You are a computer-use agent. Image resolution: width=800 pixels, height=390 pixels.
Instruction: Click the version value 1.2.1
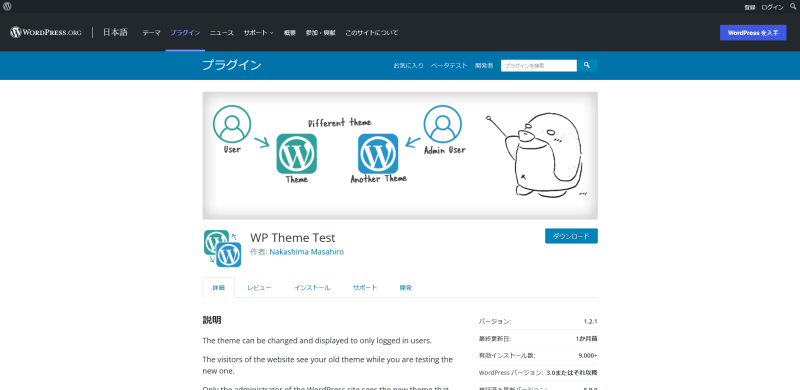click(x=590, y=322)
